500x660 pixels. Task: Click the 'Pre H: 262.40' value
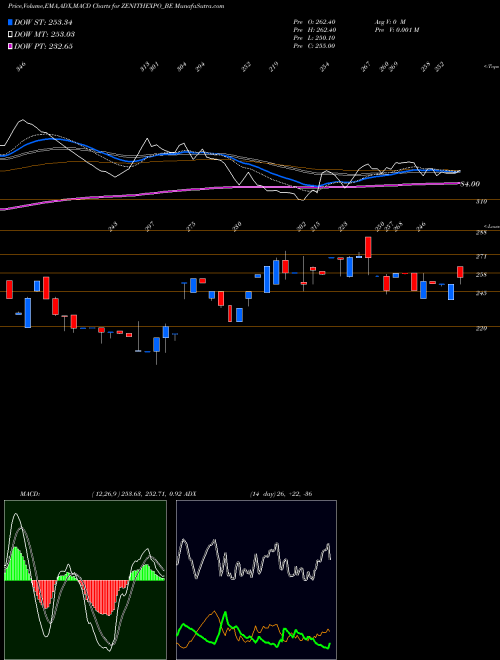(314, 29)
